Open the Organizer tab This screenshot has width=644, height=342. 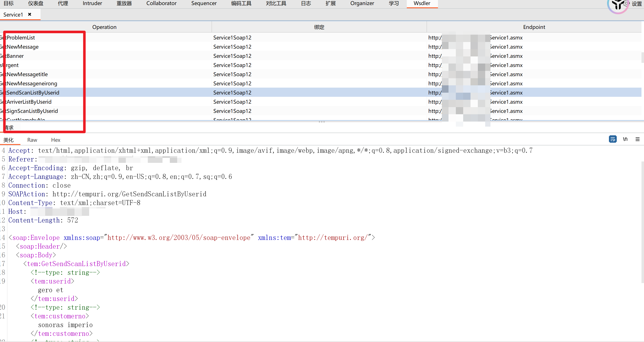point(362,3)
